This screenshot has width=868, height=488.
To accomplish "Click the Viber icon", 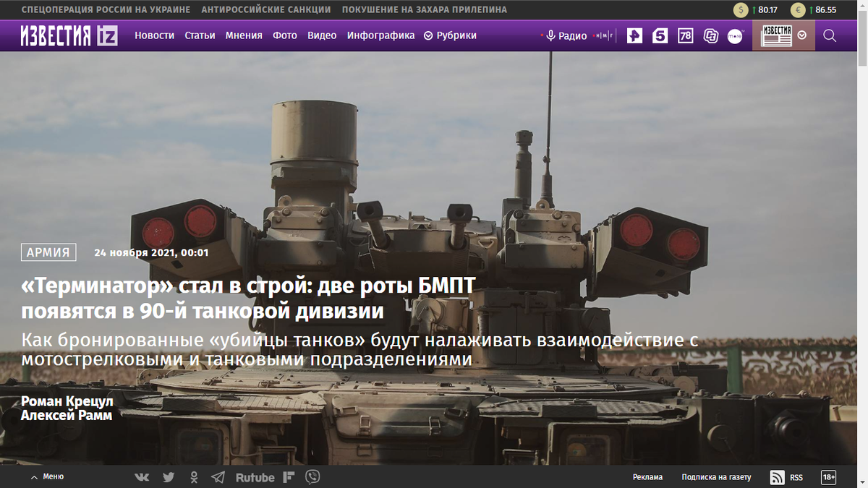I will coord(312,476).
